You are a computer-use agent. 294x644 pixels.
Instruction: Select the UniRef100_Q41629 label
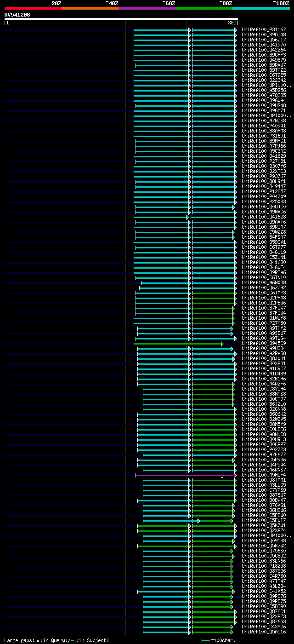264,156
